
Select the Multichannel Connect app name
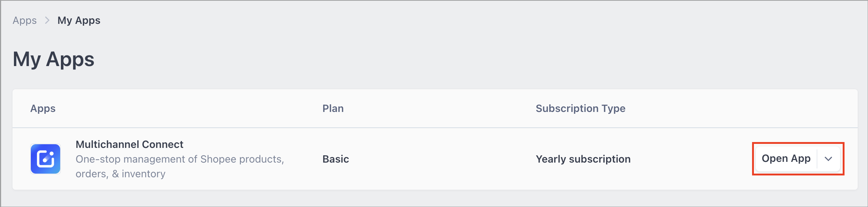tap(130, 144)
